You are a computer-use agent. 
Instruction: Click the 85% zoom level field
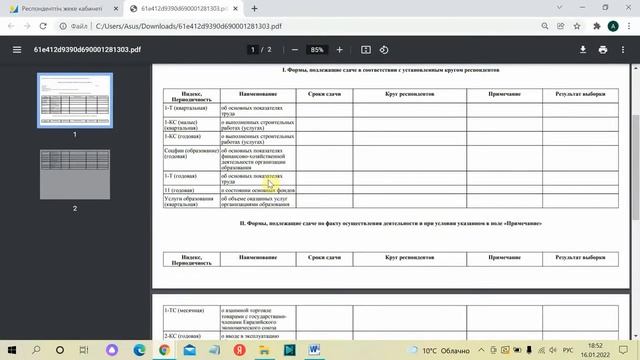(x=317, y=50)
